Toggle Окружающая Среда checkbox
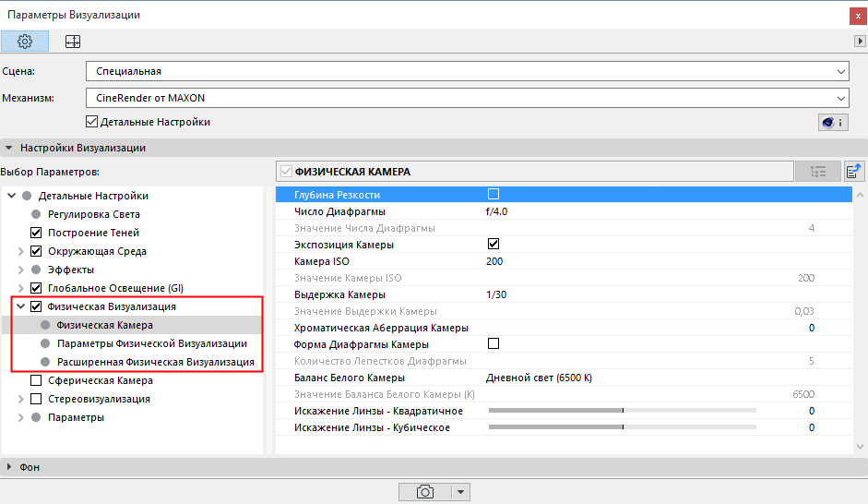Viewport: 868px width, 504px height. click(x=36, y=251)
